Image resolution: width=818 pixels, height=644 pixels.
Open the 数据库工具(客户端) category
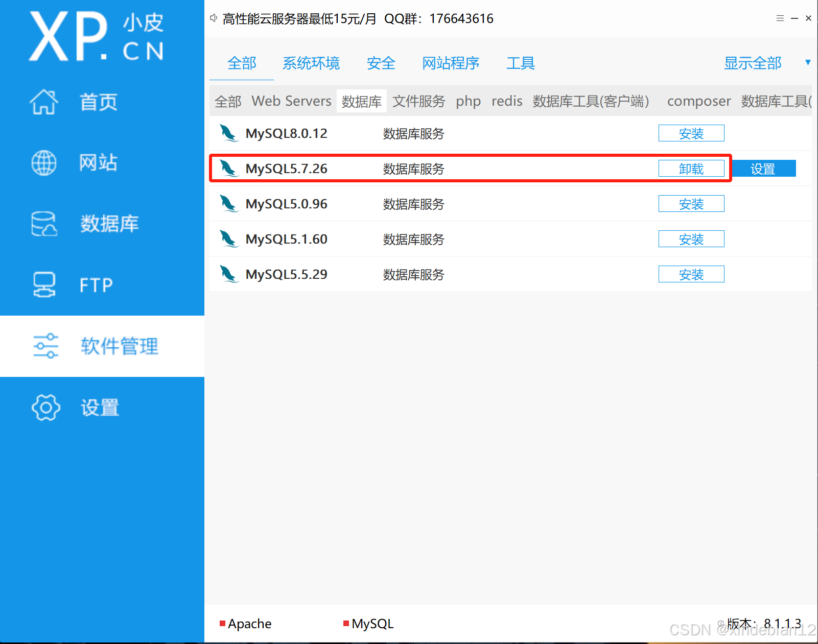pyautogui.click(x=591, y=101)
